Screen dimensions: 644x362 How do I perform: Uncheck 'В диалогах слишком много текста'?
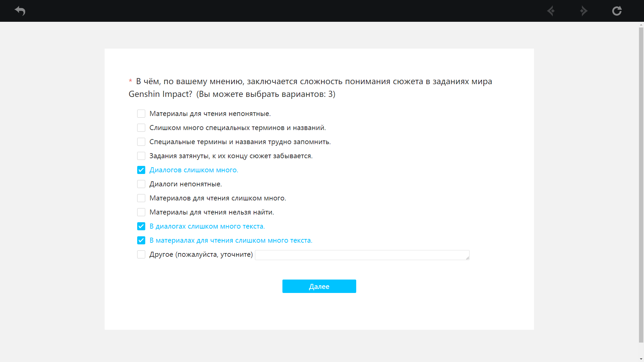click(x=141, y=226)
